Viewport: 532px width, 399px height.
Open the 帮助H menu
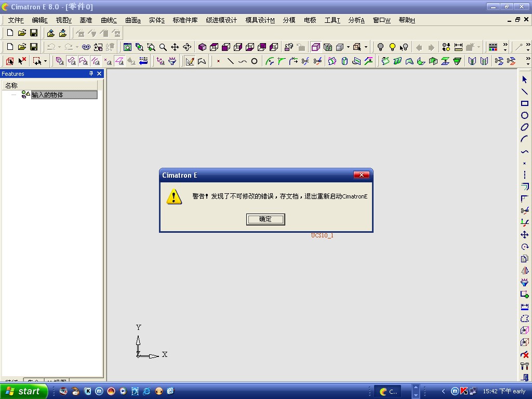coord(406,20)
